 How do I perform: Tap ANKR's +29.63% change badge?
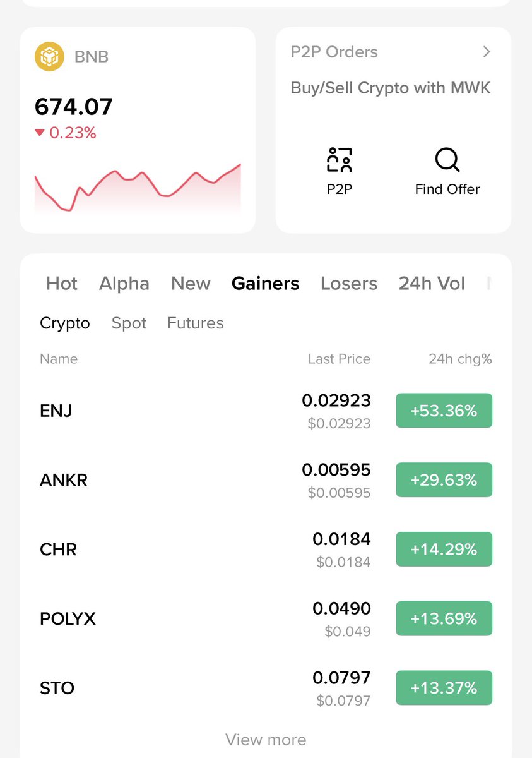tap(444, 480)
